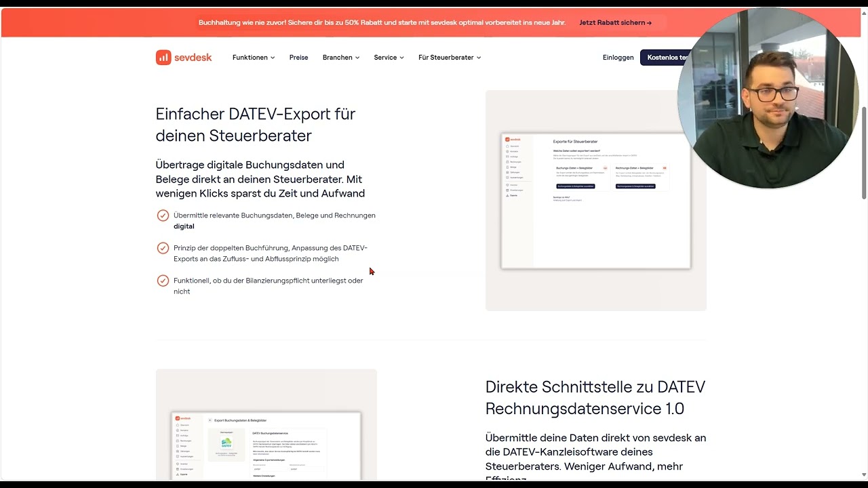Click the 50% Rabatt promotional banner text
Screen dimensions: 868x488
(382, 22)
